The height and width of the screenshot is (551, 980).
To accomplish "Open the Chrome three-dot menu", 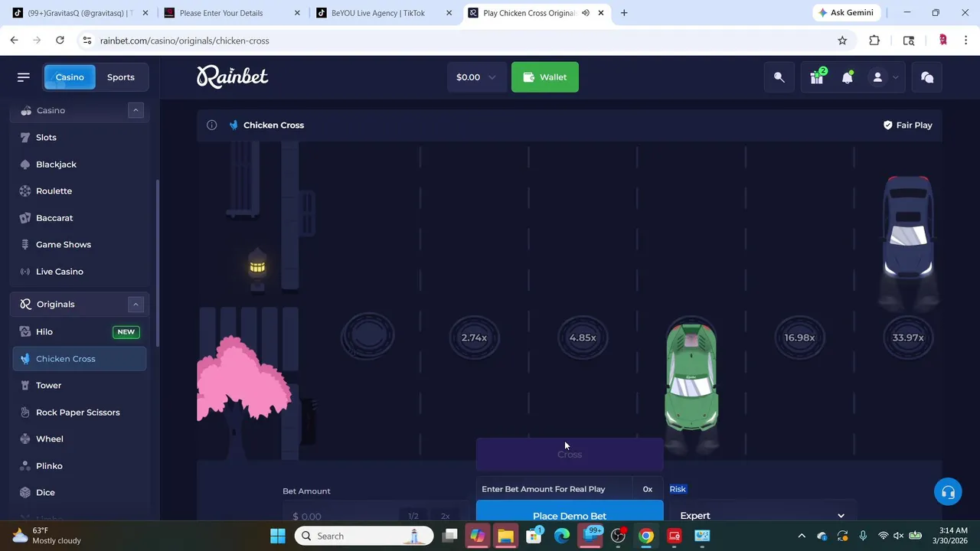I will 965,41.
